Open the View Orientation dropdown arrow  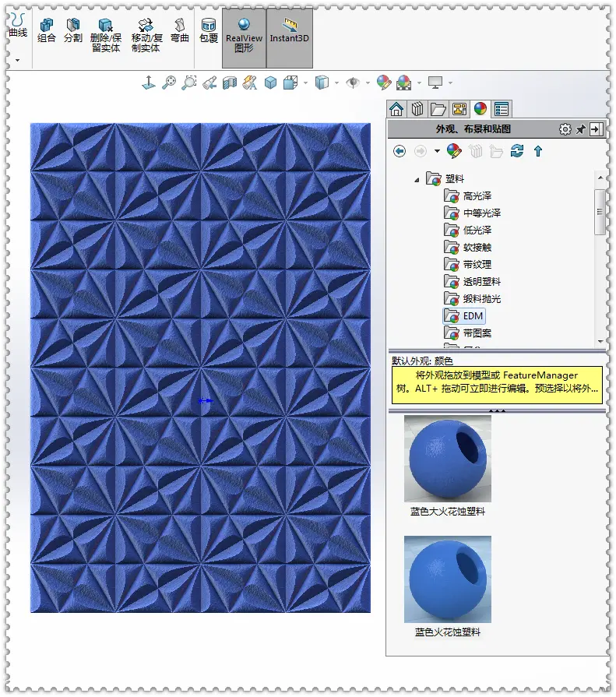(306, 83)
